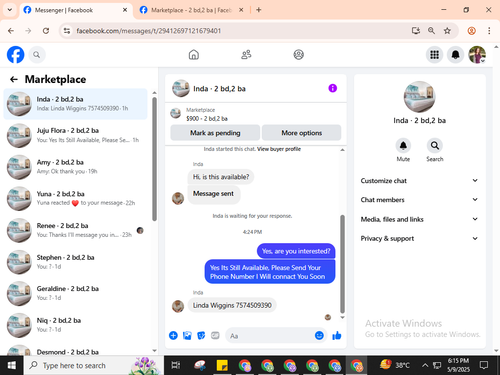This screenshot has width=500, height=375.
Task: Close the Marketplace browser tab
Action: click(x=241, y=10)
